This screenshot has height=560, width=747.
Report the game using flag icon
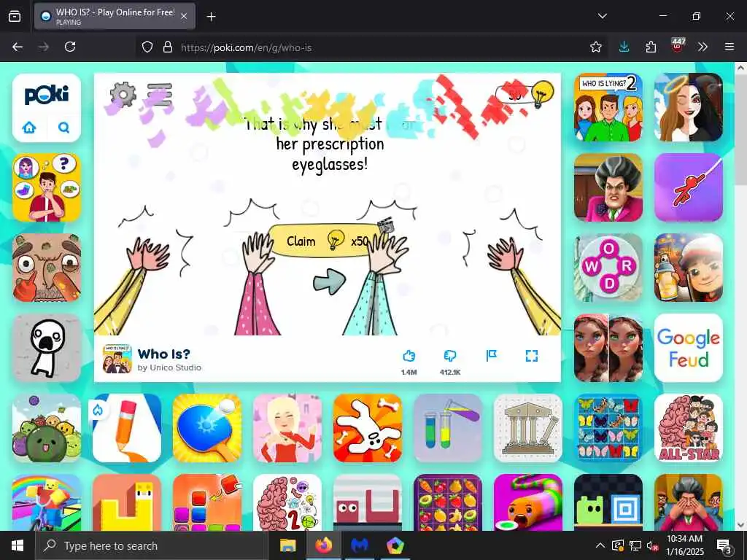pos(491,356)
